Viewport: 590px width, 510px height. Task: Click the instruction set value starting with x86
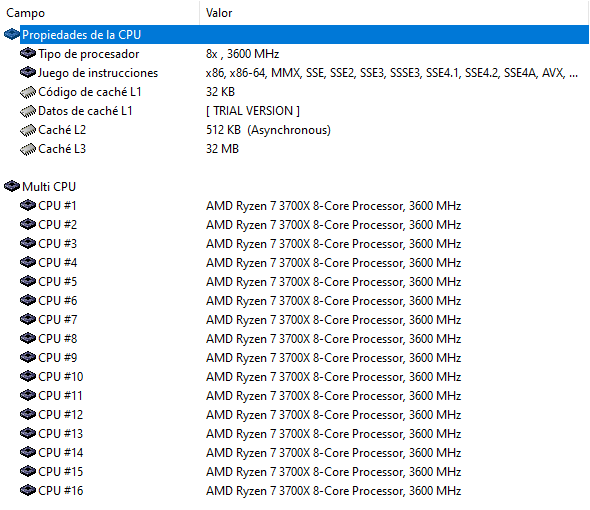click(x=392, y=73)
